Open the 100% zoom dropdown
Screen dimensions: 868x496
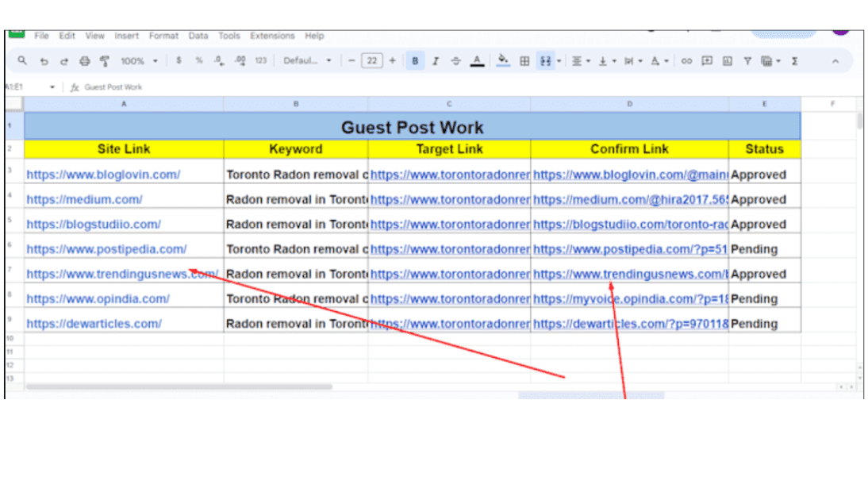coord(139,61)
